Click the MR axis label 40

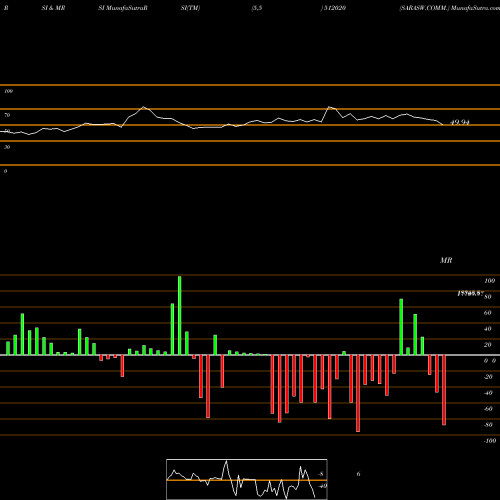click(x=488, y=329)
